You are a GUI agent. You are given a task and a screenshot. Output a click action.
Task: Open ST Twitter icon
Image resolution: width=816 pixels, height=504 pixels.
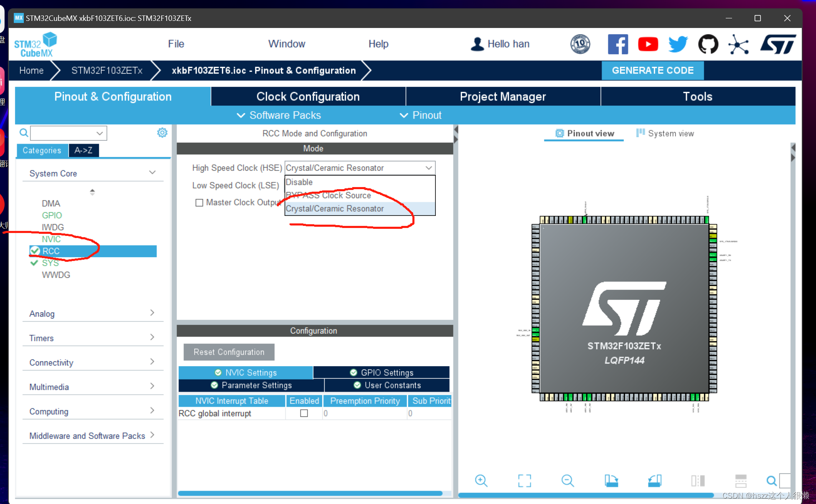[x=678, y=44]
